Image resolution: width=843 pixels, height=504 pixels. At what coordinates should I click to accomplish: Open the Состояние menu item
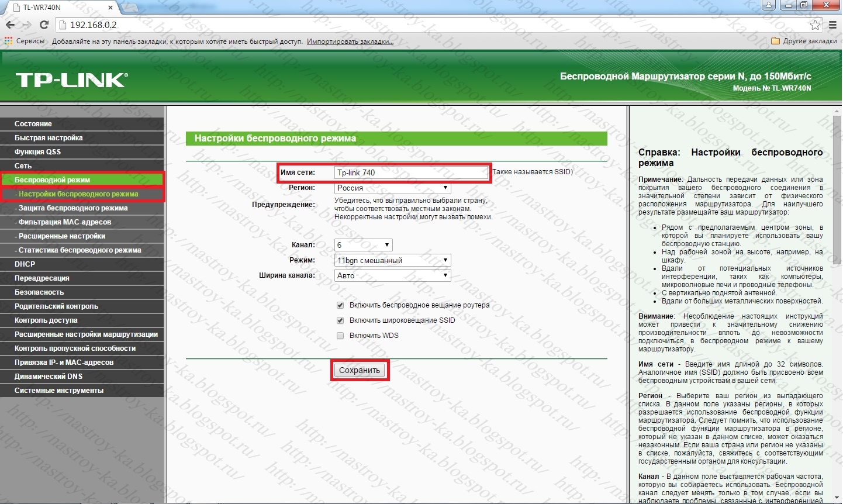(x=82, y=124)
